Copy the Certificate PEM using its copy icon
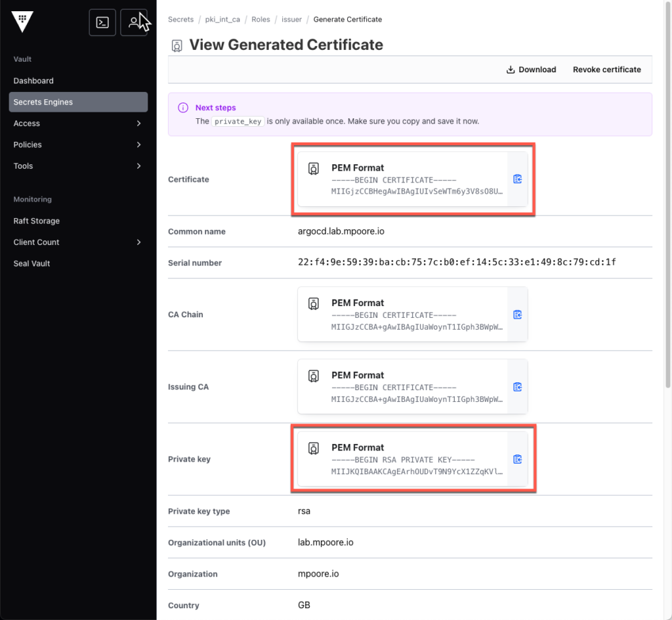Viewport: 672px width, 620px height. (517, 179)
